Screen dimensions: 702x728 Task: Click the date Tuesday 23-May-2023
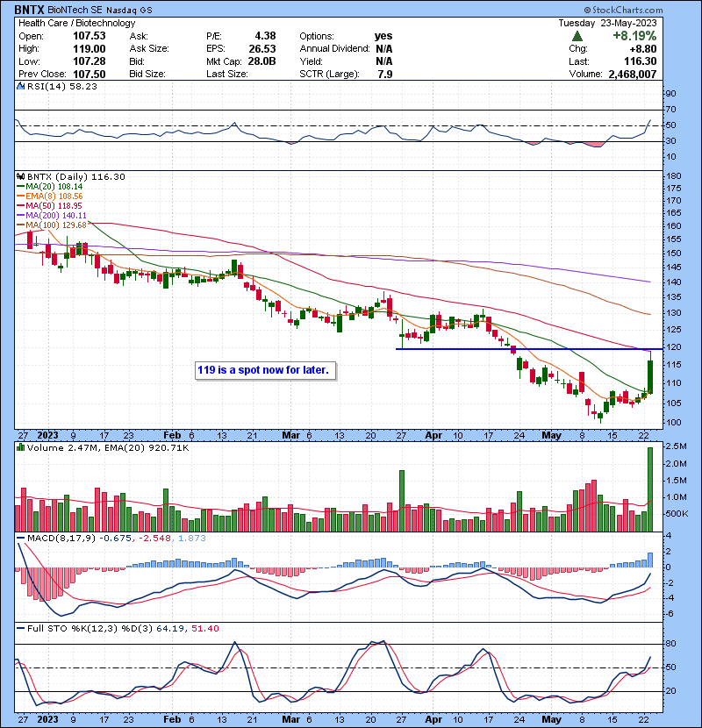608,23
